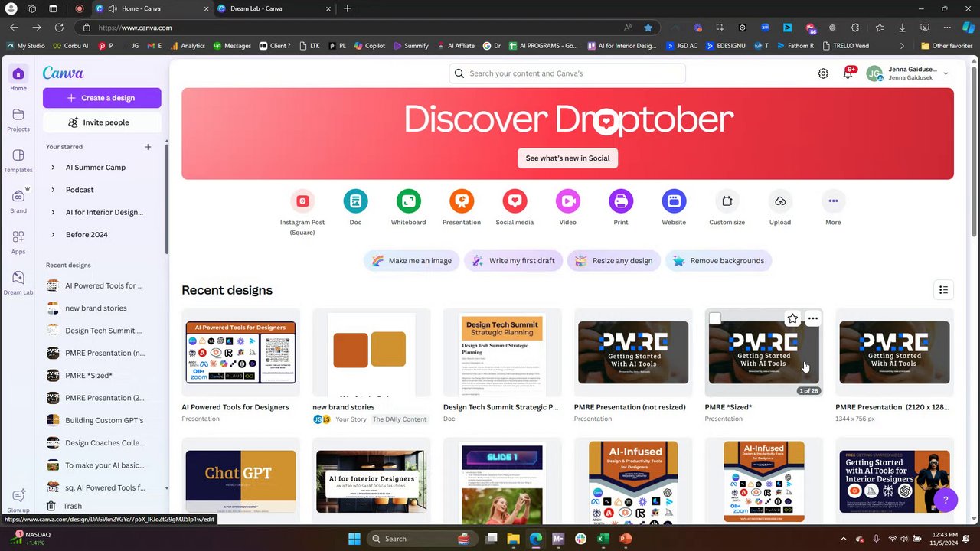Click Make me an image
The image size is (980, 551).
[x=412, y=261]
